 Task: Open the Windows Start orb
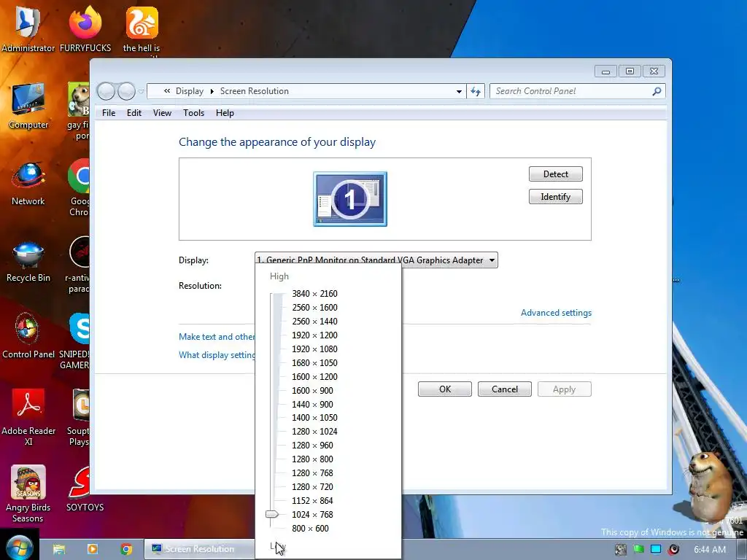20,548
